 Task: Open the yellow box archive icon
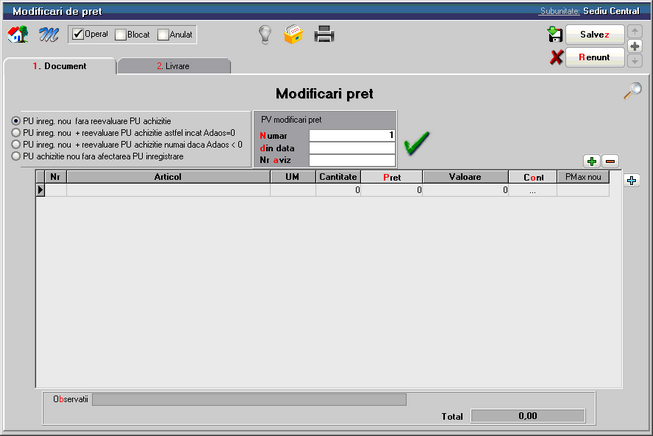point(294,34)
